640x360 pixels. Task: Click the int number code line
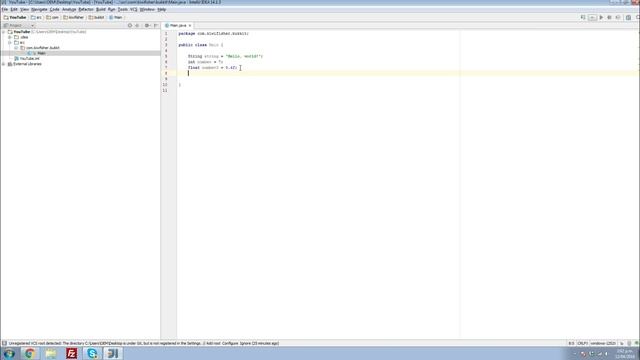[x=205, y=62]
